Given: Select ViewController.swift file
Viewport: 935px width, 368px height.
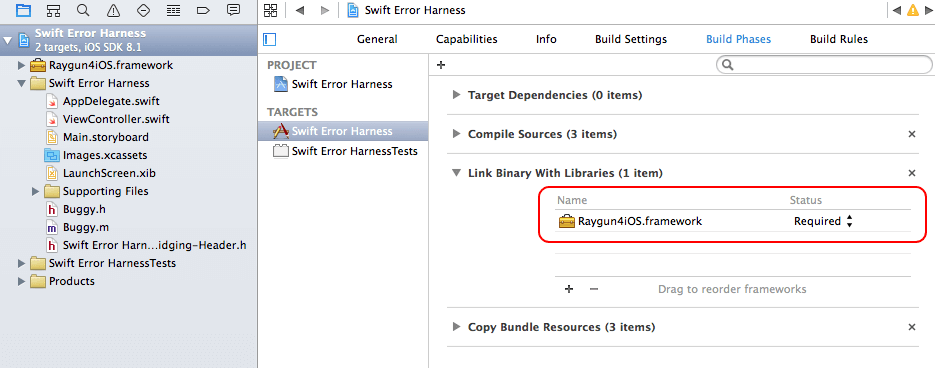Looking at the screenshot, I should click(116, 119).
